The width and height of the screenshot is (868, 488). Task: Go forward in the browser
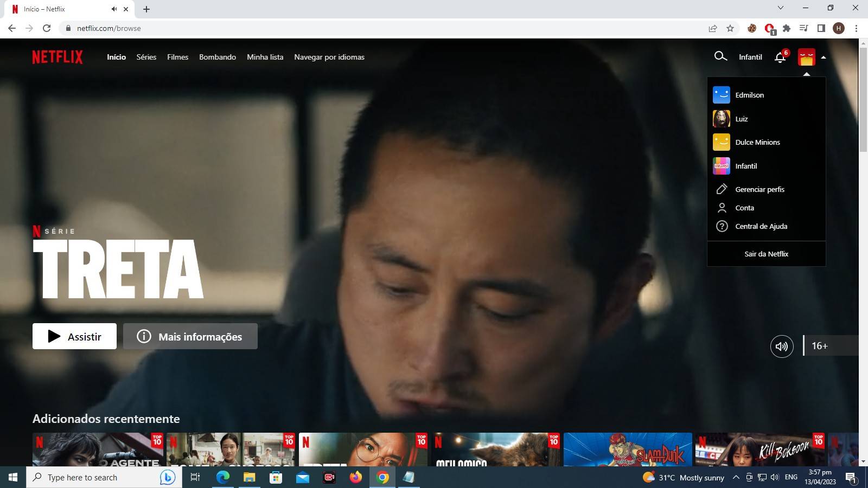pyautogui.click(x=29, y=28)
